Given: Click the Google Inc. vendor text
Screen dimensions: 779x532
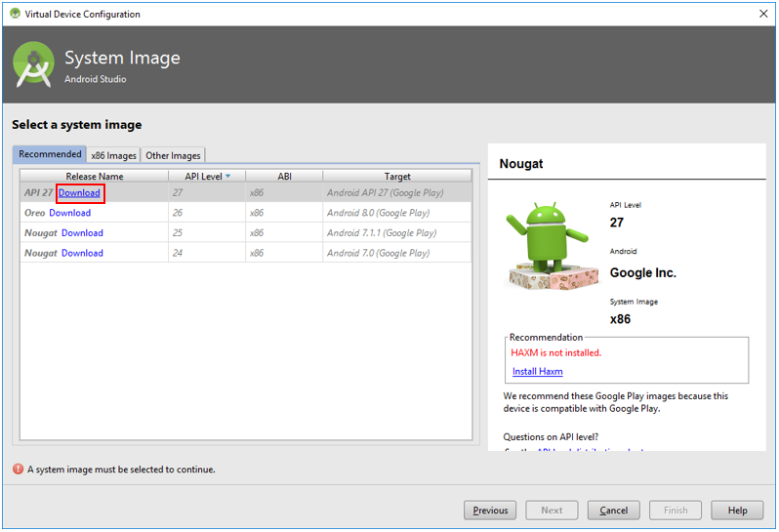Looking at the screenshot, I should (x=643, y=272).
